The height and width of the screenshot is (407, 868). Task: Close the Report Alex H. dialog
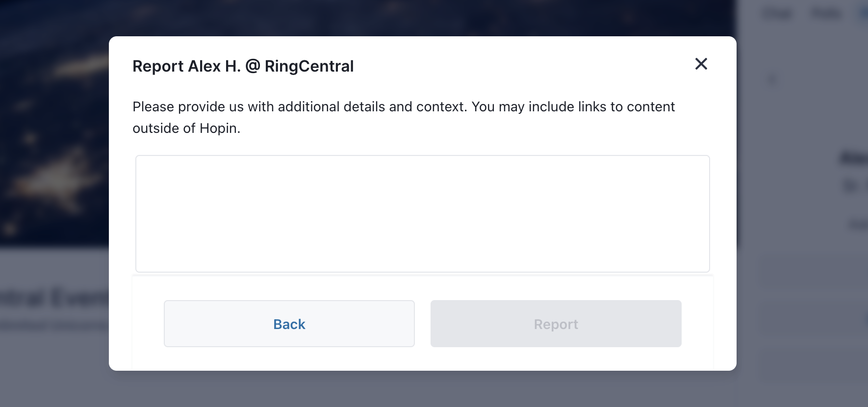click(x=701, y=64)
